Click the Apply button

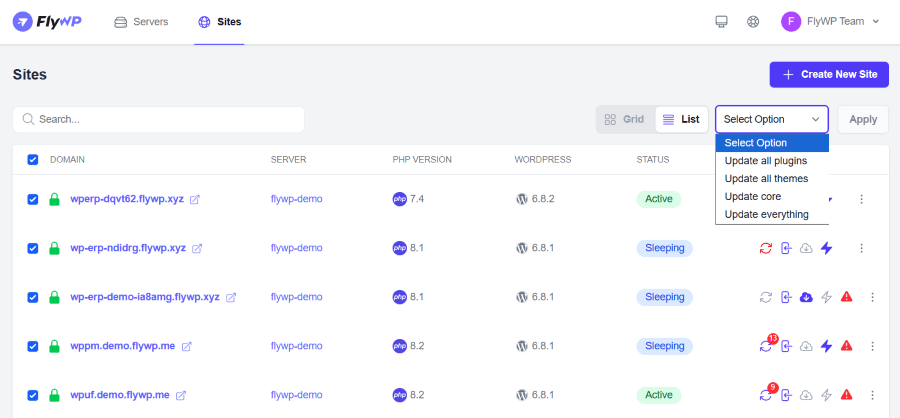(863, 119)
